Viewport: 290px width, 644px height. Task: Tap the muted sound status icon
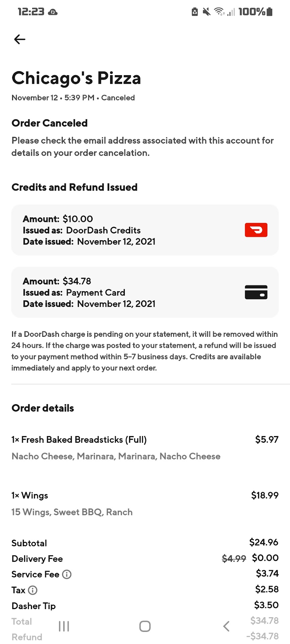pyautogui.click(x=206, y=12)
